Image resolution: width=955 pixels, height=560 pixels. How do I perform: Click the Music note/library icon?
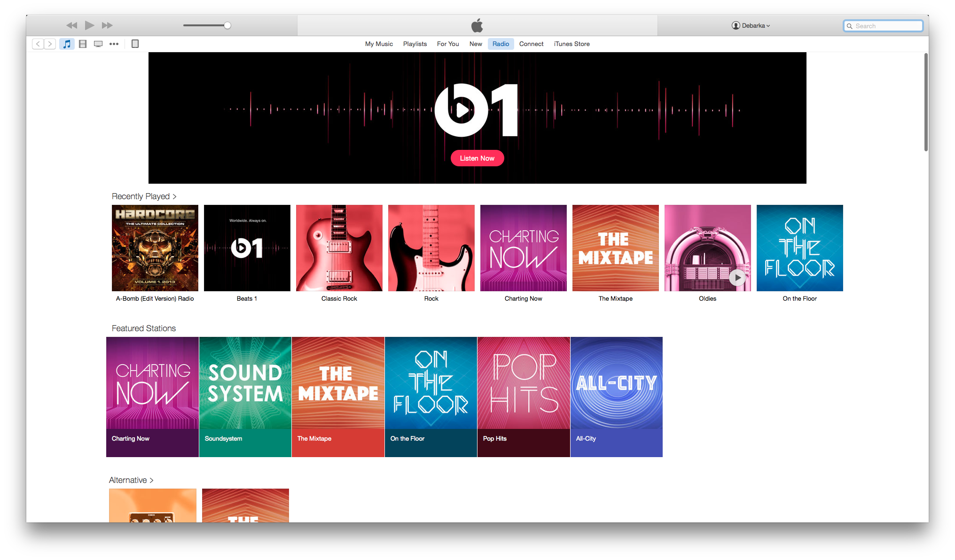[x=67, y=43]
